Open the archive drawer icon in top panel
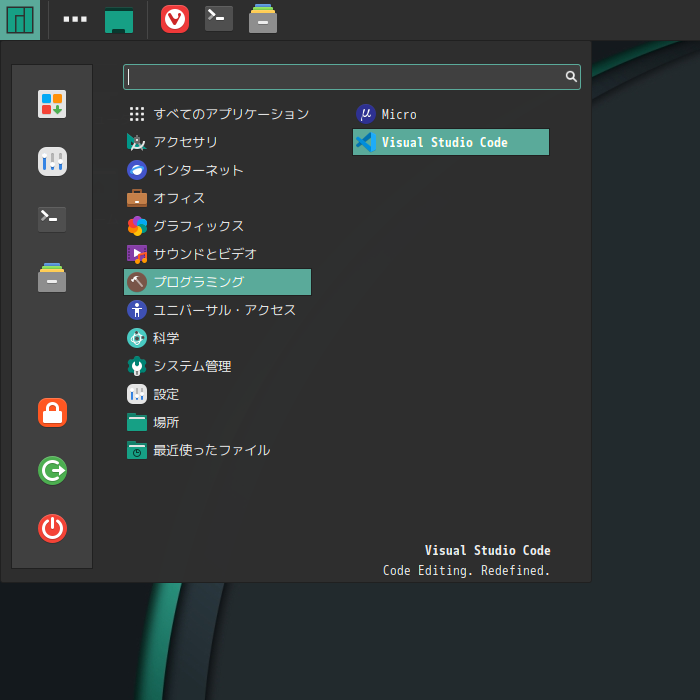 point(263,19)
